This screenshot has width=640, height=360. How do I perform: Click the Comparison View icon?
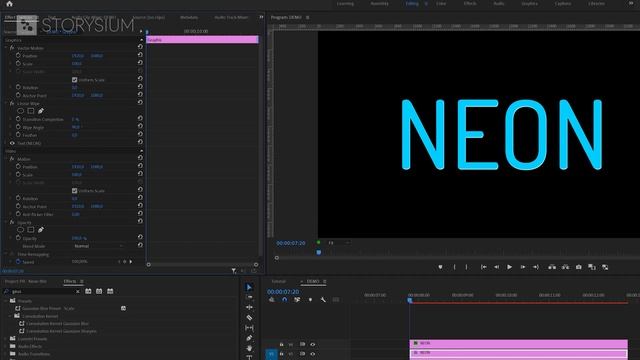click(592, 267)
